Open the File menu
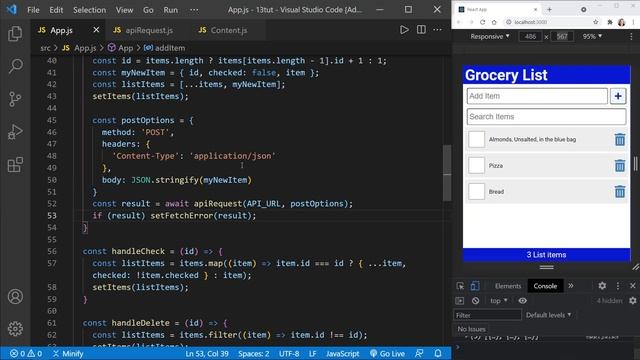Viewport: 640px width, 360px height. tap(33, 10)
